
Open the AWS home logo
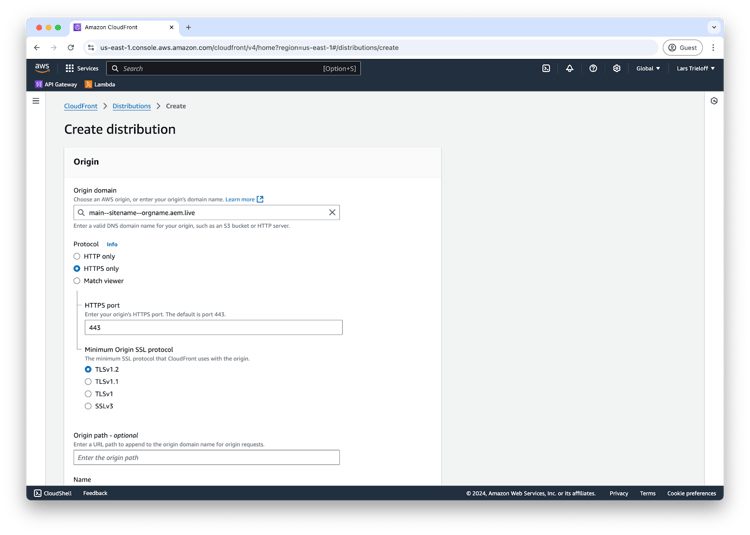42,68
